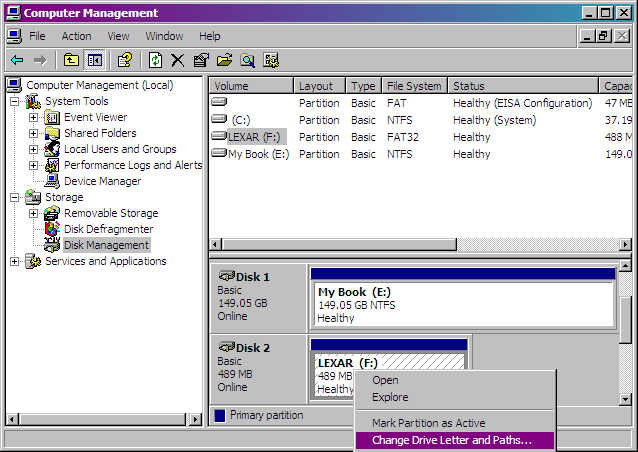Click the MMC icon left of File menu
Viewport: 638px width, 452px height.
click(14, 36)
